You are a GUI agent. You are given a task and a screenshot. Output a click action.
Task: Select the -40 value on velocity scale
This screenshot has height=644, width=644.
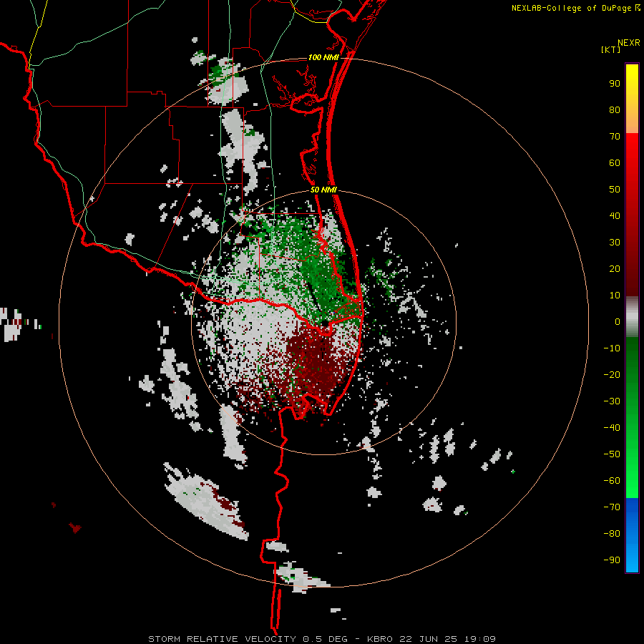(x=612, y=428)
